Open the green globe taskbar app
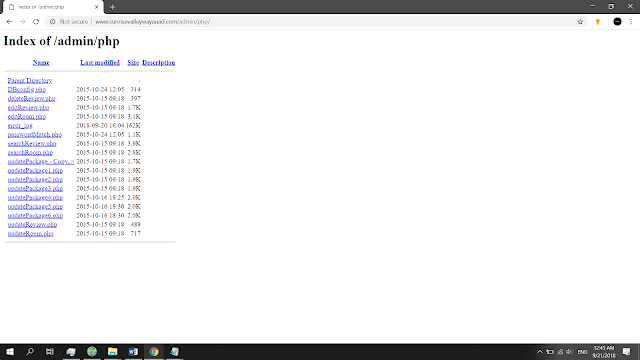Screen dimensions: 640x360 pyautogui.click(x=92, y=351)
